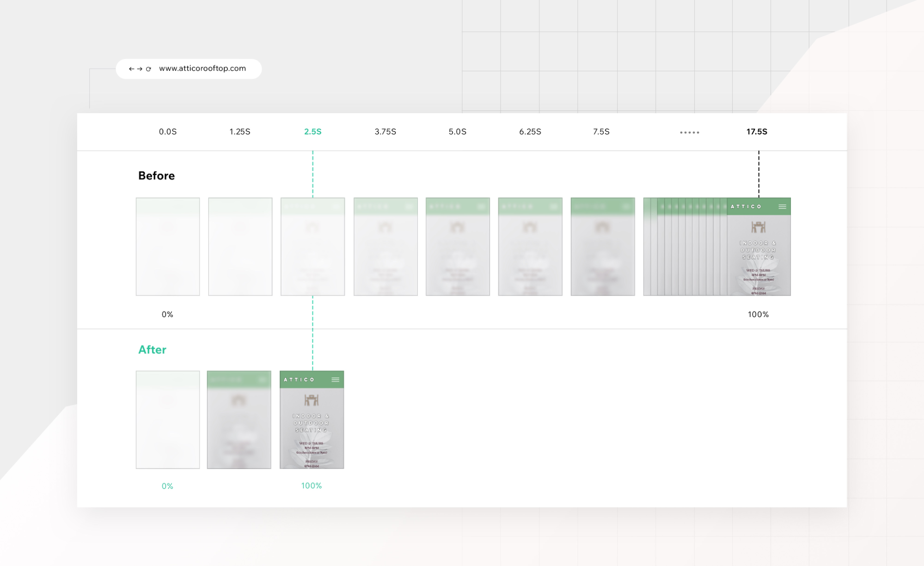Click the 5.0S timeline label
The width and height of the screenshot is (924, 566).
457,132
